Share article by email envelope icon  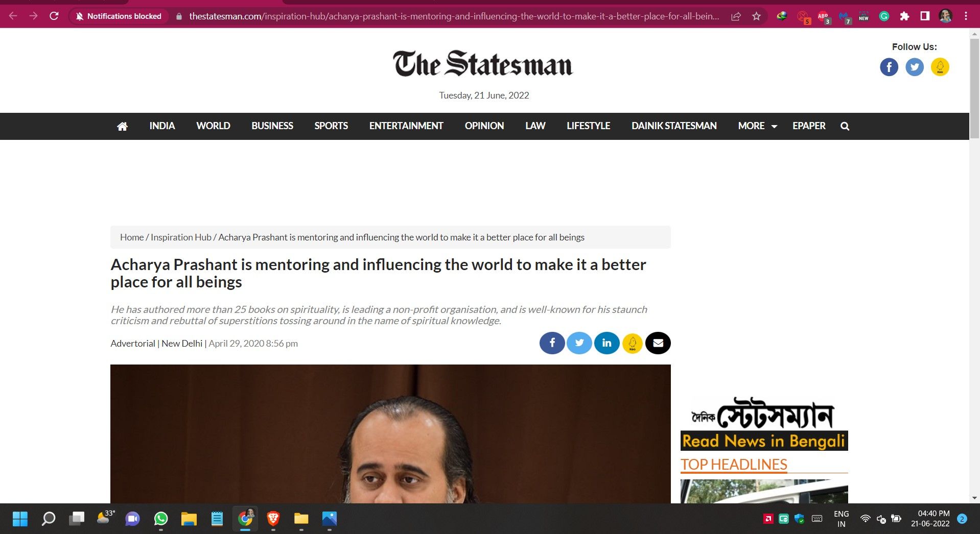pyautogui.click(x=658, y=343)
